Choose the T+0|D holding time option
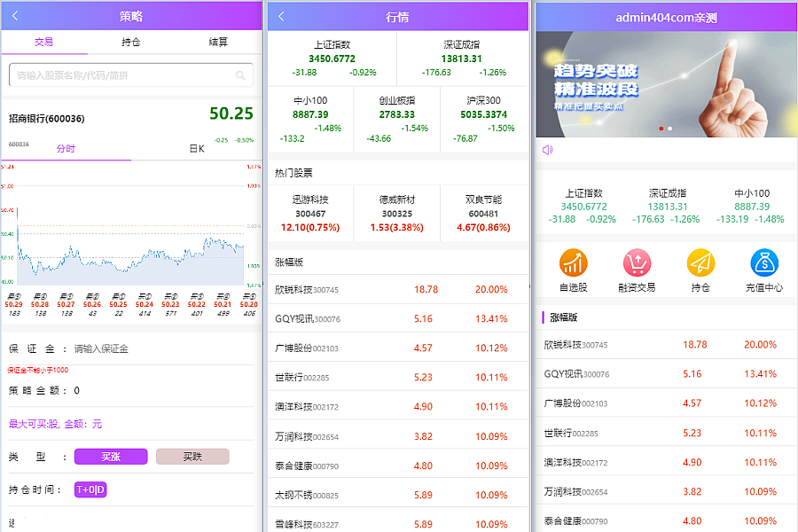This screenshot has width=798, height=532. [x=90, y=489]
